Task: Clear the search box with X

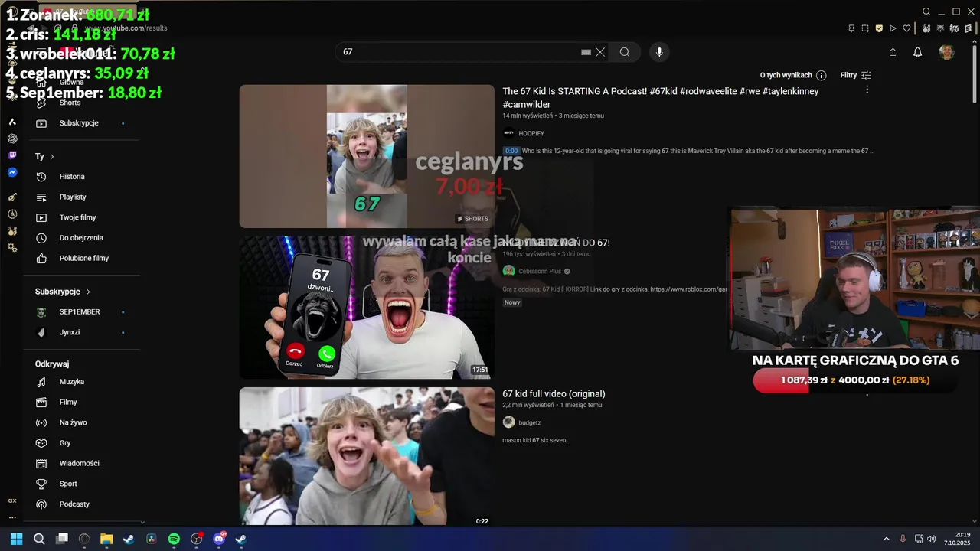Action: click(600, 52)
